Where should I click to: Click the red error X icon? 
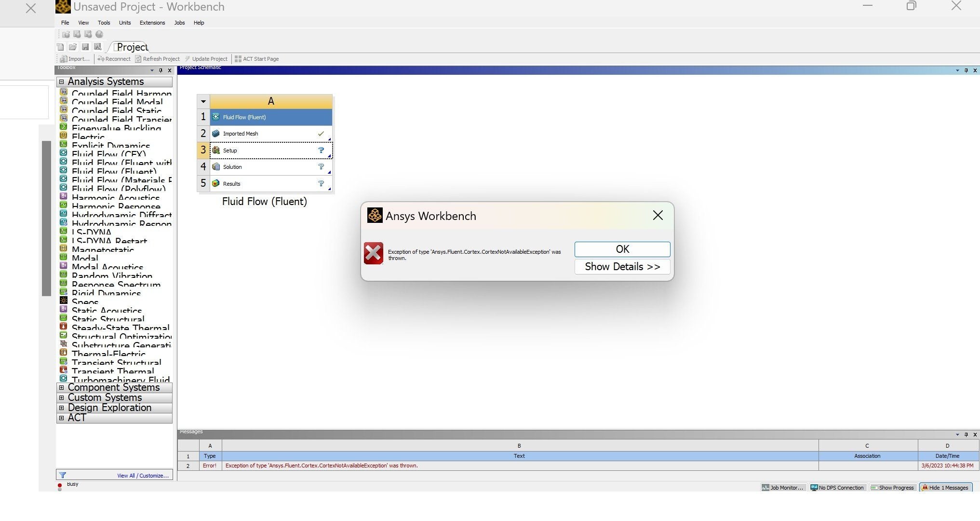pos(374,253)
